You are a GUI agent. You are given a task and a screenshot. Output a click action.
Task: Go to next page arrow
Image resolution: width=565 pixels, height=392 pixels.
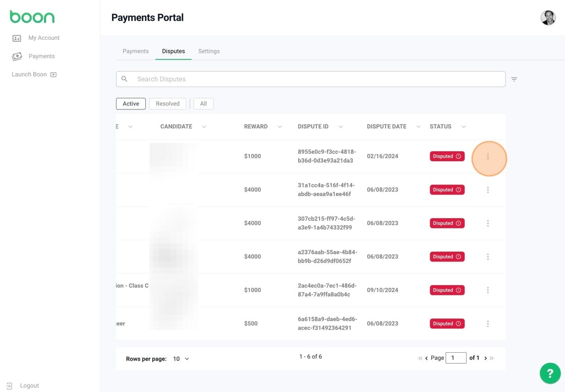[485, 358]
